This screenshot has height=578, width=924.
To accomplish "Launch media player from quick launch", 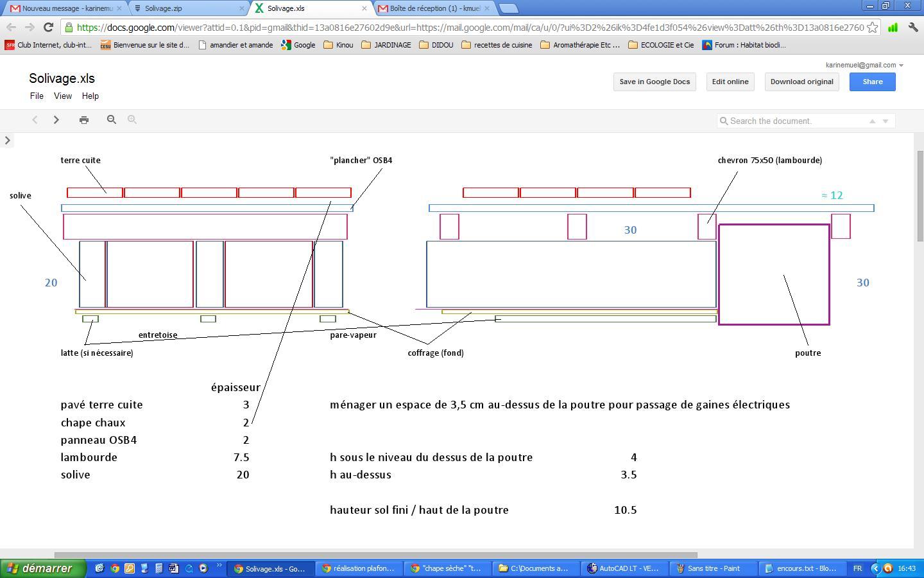I will 203,568.
